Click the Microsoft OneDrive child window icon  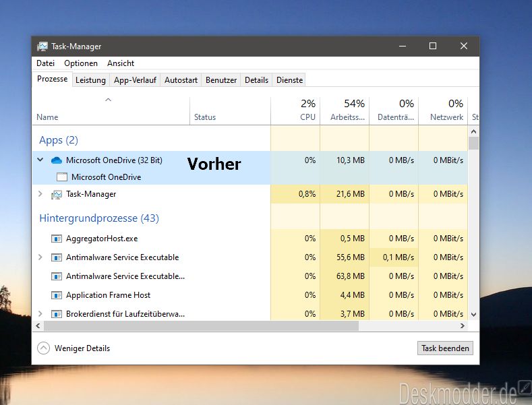[x=62, y=177]
